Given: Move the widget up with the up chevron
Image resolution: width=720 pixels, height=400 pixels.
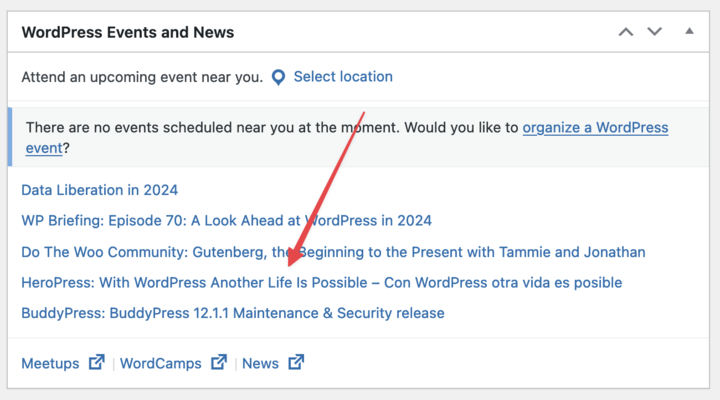Looking at the screenshot, I should (x=626, y=32).
